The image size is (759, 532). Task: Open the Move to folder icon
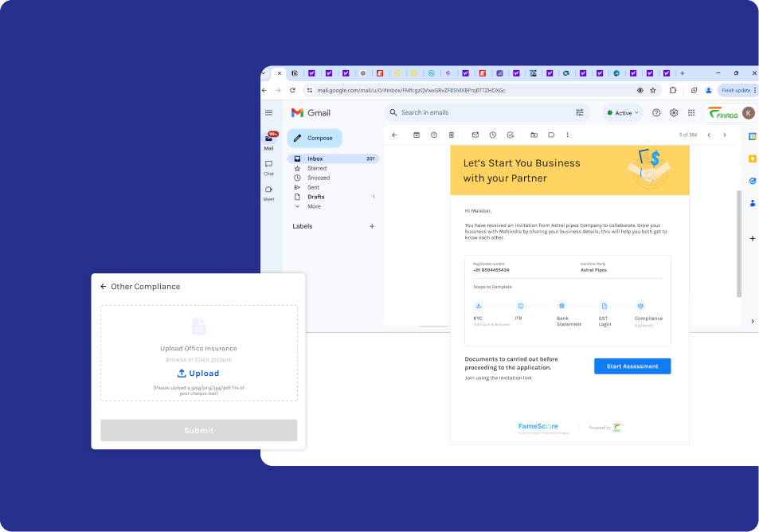tap(534, 135)
